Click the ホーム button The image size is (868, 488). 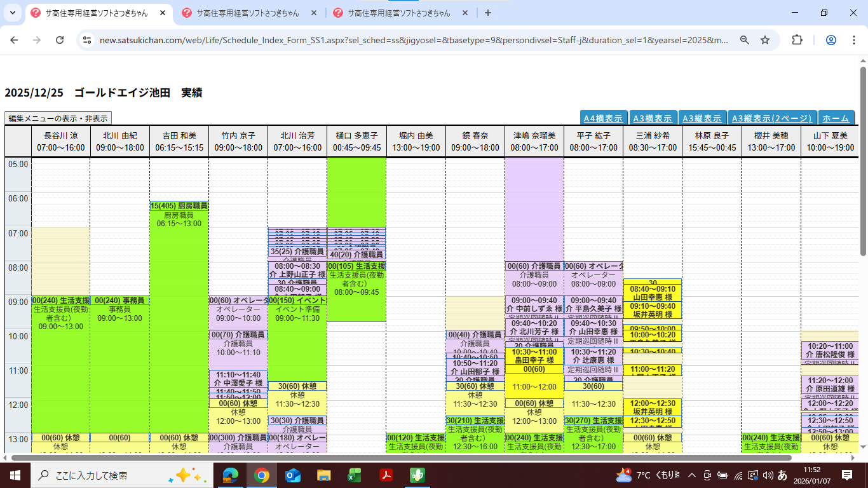[836, 118]
